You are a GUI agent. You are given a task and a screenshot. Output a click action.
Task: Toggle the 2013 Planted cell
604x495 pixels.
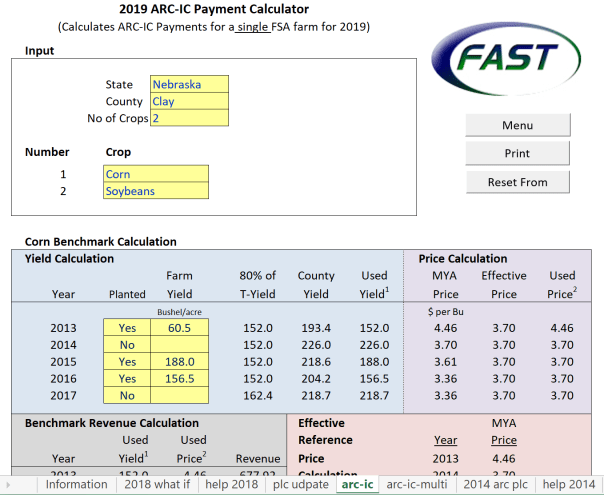coord(126,328)
